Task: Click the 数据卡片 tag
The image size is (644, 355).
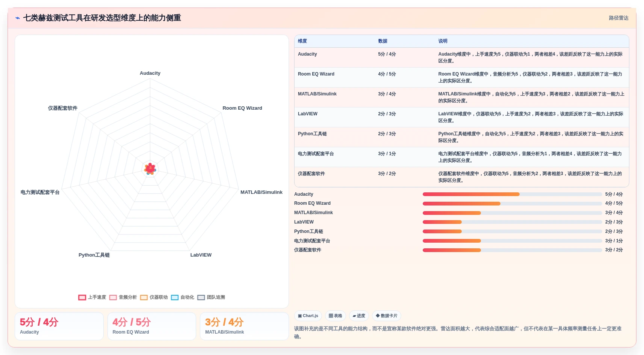Action: point(387,316)
